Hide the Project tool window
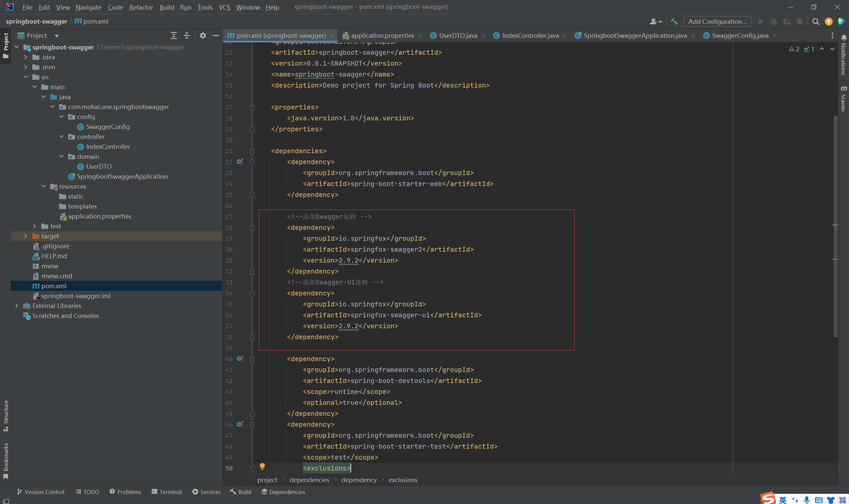Viewport: 849px width, 504px height. click(x=216, y=35)
